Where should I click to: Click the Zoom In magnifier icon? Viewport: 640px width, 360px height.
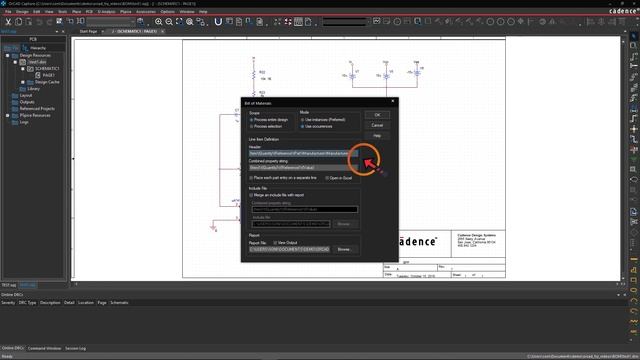click(159, 22)
